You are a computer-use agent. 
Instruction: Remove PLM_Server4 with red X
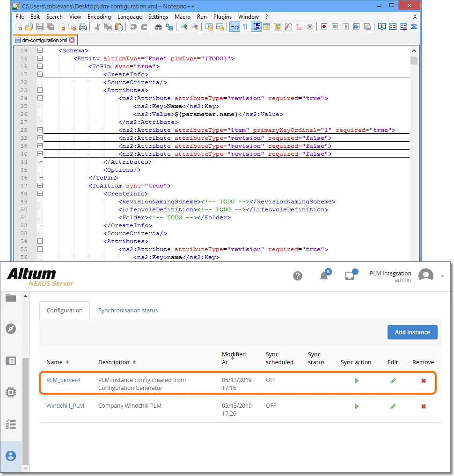click(423, 381)
